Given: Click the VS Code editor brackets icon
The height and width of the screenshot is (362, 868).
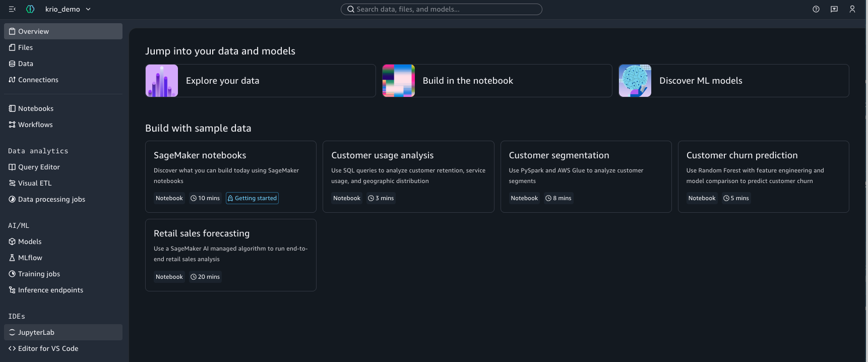Looking at the screenshot, I should pyautogui.click(x=12, y=348).
